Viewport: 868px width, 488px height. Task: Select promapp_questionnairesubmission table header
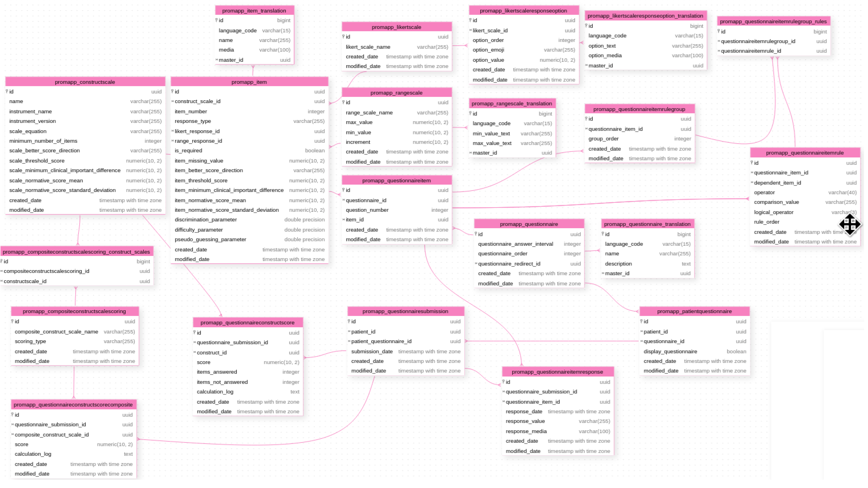coord(405,311)
